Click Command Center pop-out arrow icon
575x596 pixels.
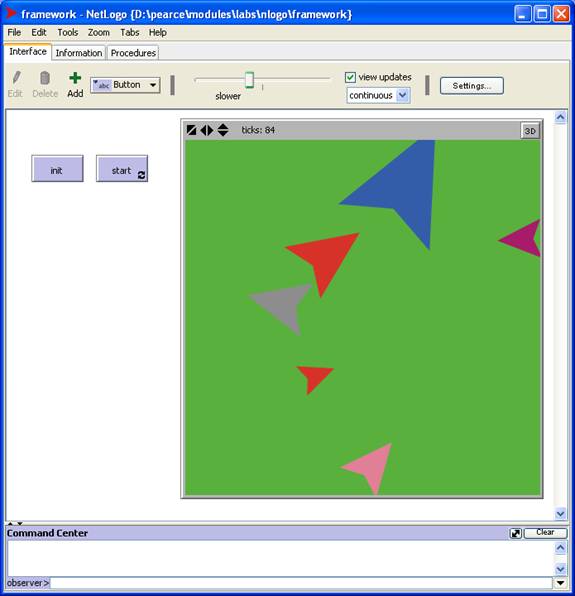515,533
